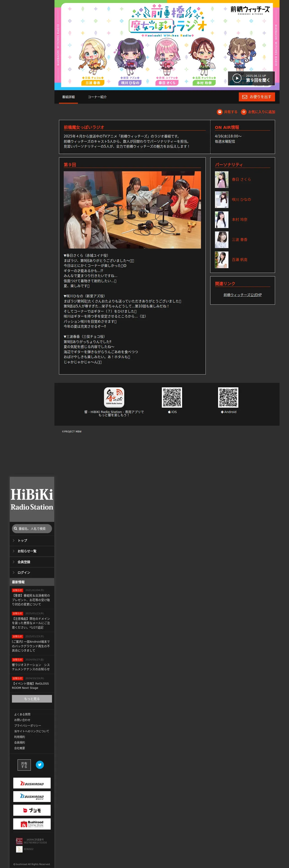This screenshot has width=289, height=868.
Task: Focus the 番組名、人名で検索 search field
Action: click(32, 529)
